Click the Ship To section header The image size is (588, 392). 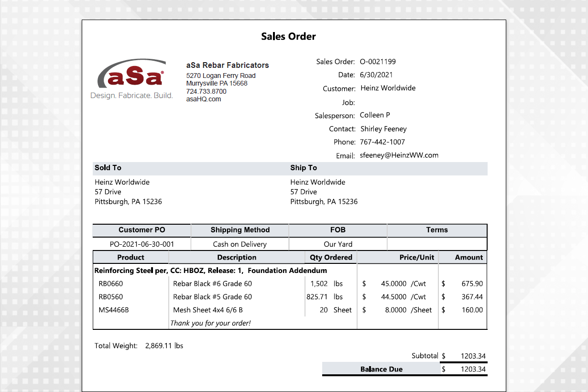304,168
